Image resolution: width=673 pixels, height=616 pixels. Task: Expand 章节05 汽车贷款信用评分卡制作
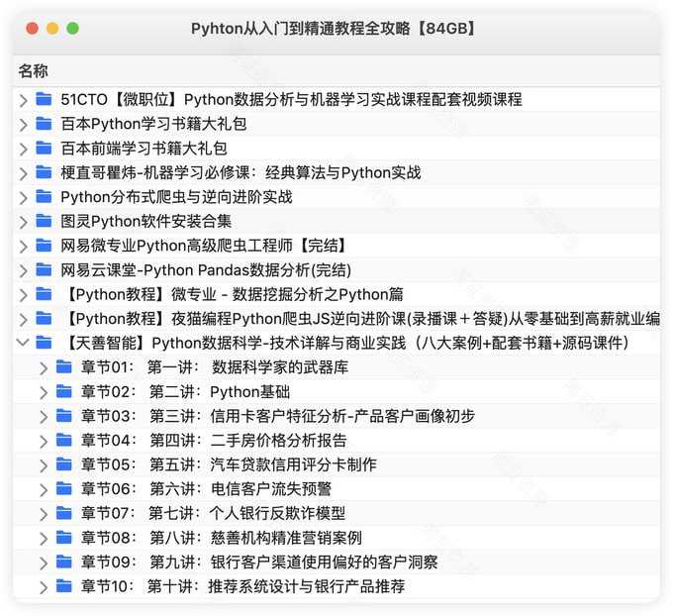pos(44,465)
